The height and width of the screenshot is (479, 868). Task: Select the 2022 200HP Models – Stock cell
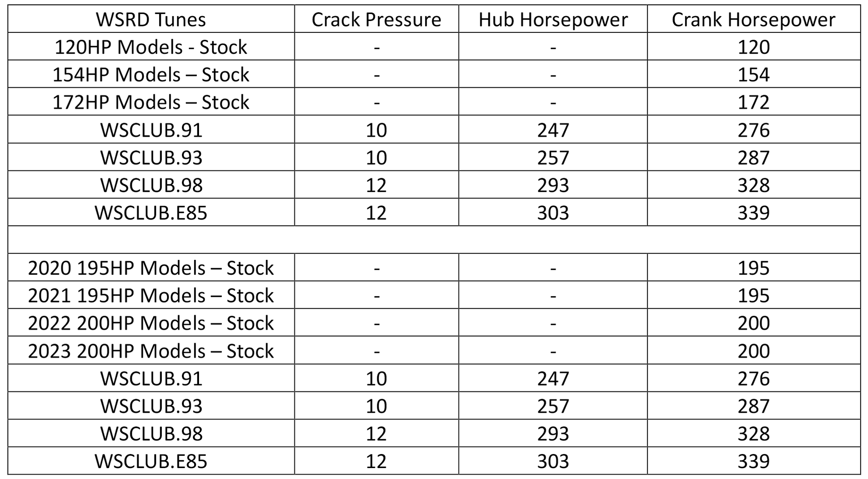coord(151,323)
